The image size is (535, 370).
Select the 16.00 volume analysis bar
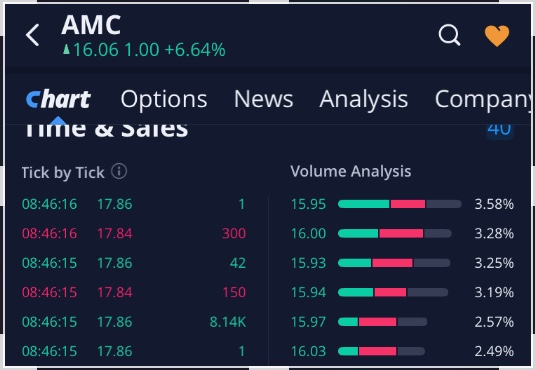click(395, 233)
